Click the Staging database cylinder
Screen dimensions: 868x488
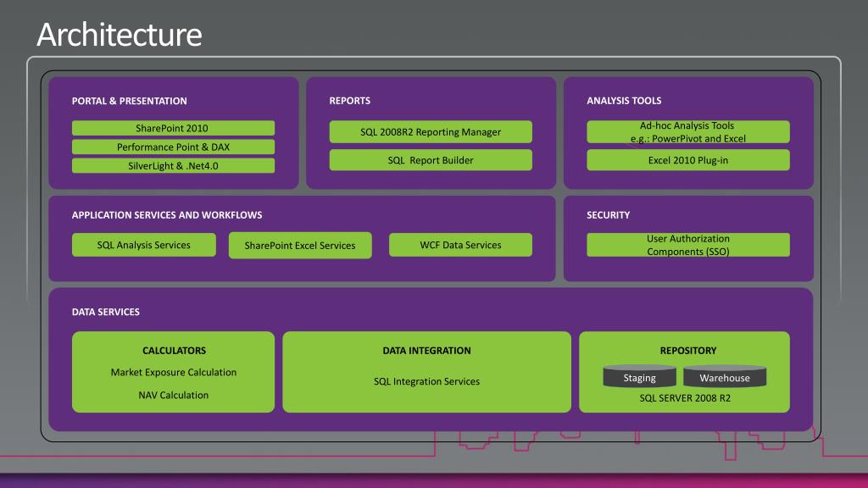pyautogui.click(x=639, y=376)
